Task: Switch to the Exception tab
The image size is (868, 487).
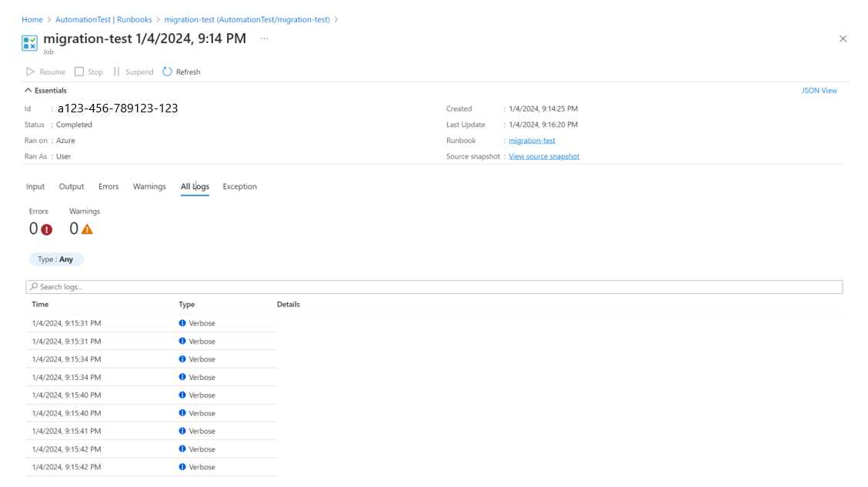Action: click(x=239, y=186)
